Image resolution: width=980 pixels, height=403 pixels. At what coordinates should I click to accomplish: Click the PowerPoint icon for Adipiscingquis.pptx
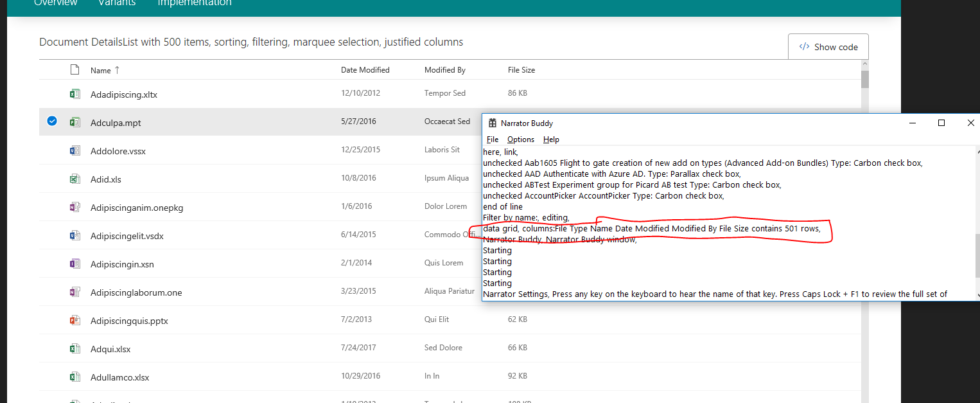pos(75,319)
